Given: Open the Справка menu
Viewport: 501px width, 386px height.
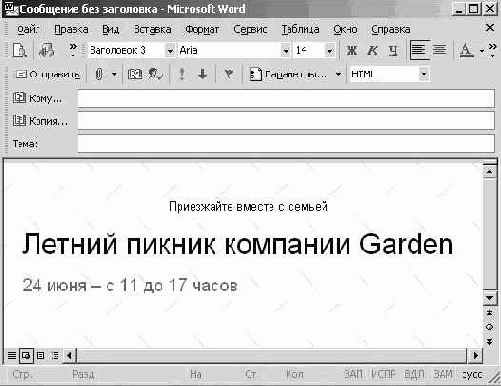Looking at the screenshot, I should coord(391,29).
